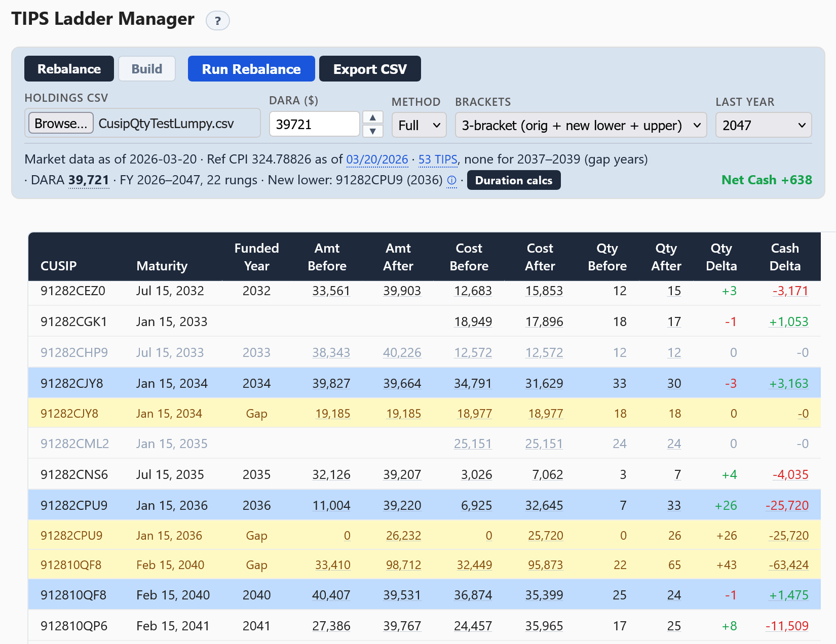
Task: Click the underlined DARA 39,721 value
Action: (89, 180)
